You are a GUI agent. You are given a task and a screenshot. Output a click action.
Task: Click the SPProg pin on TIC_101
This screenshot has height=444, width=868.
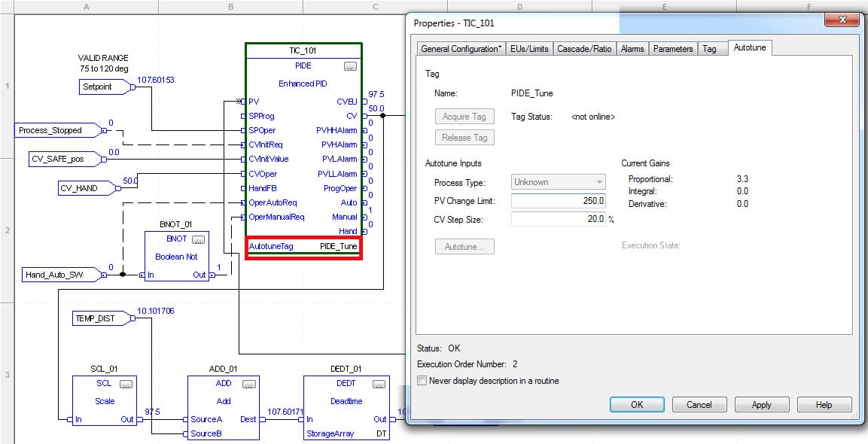pos(243,116)
